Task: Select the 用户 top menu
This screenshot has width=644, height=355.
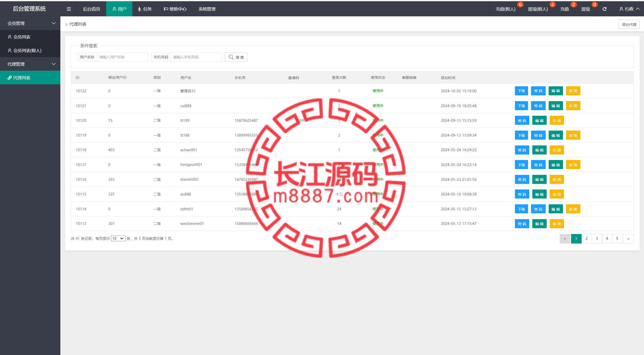Action: (x=119, y=9)
